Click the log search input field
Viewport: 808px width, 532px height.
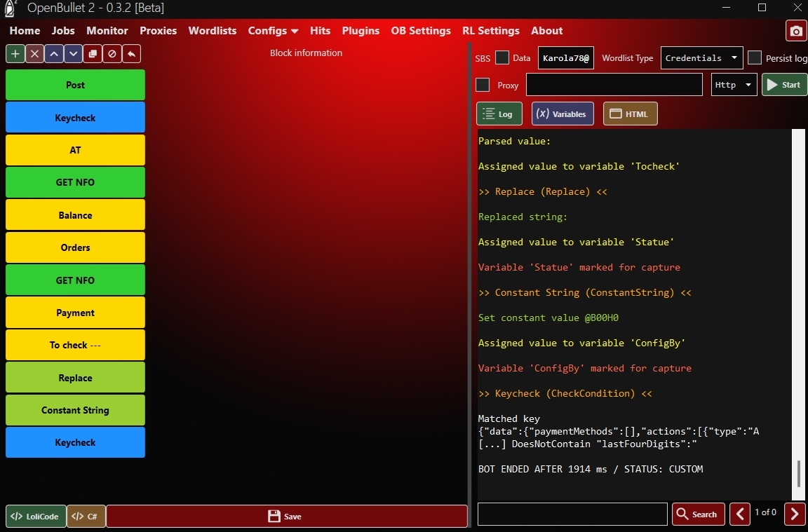572,514
